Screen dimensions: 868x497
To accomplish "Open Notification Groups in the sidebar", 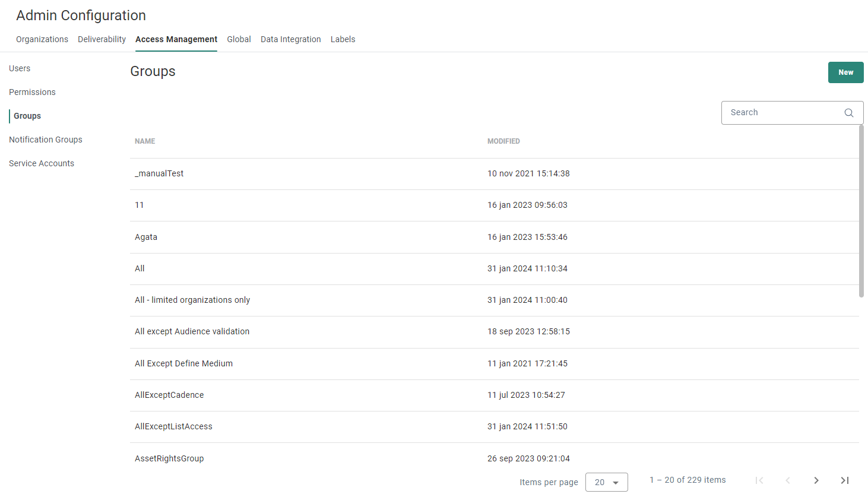I will [x=46, y=140].
